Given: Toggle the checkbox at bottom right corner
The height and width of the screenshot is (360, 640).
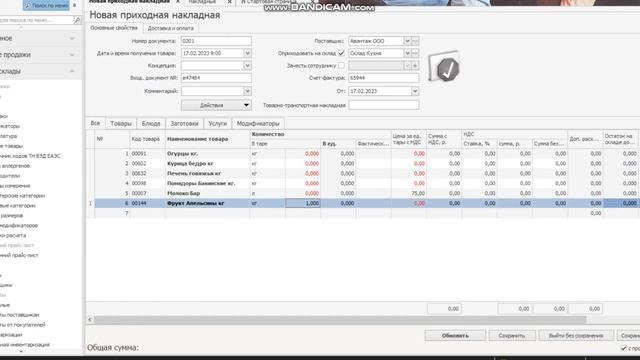Looking at the screenshot, I should point(623,348).
